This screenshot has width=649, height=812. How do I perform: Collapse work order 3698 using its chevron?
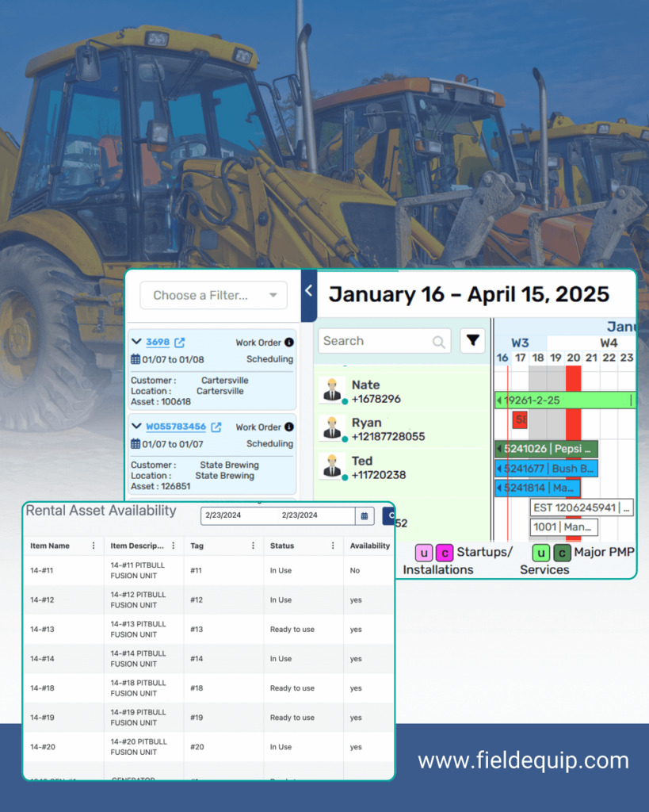point(136,342)
